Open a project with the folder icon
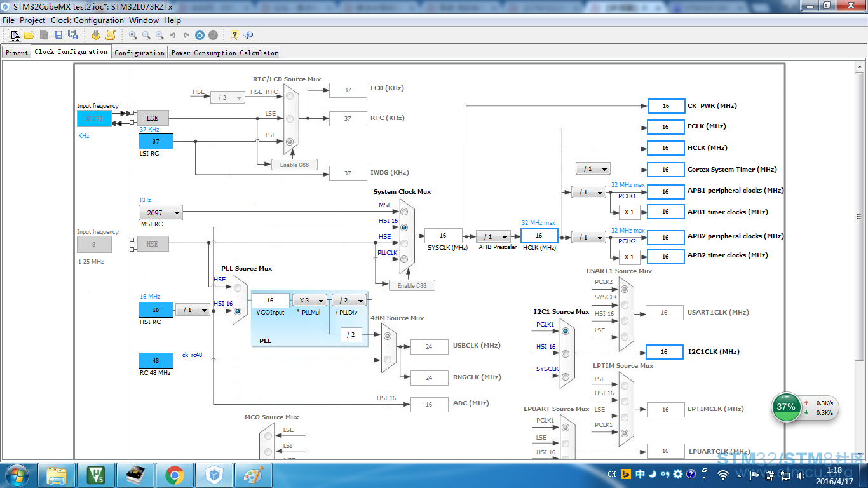The image size is (868, 488). (x=29, y=35)
